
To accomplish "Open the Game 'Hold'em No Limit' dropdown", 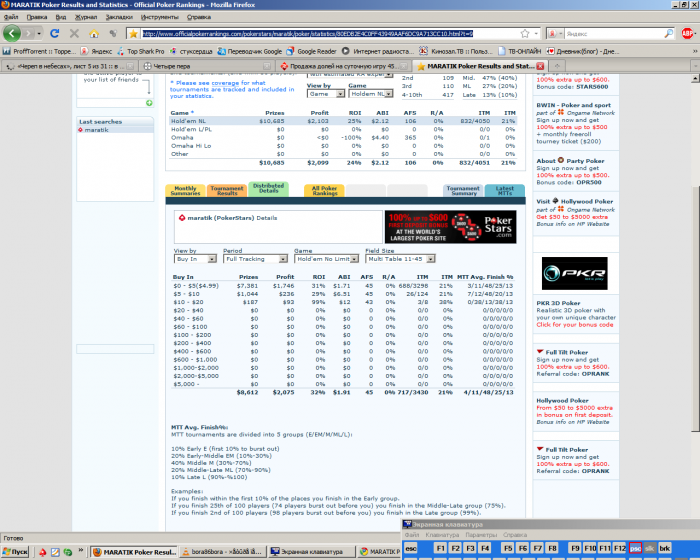I will click(324, 258).
